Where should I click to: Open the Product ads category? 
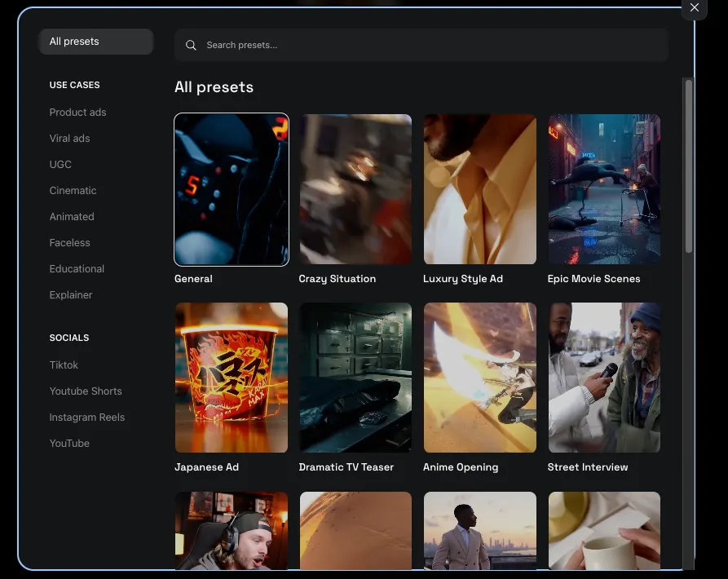tap(77, 113)
